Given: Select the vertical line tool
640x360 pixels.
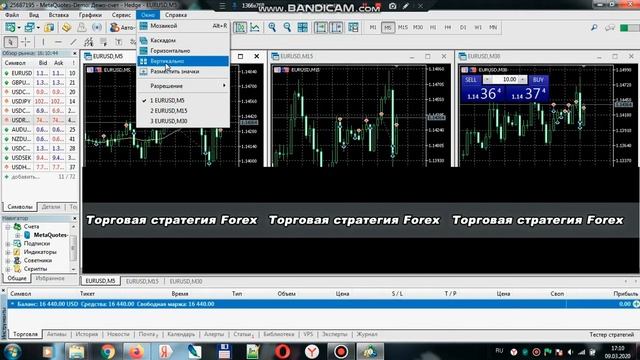Looking at the screenshot, I should [43, 42].
